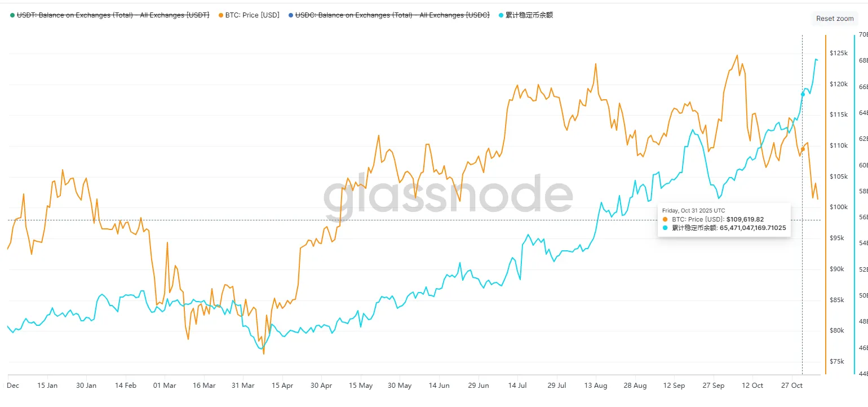Click the BTC price value $109,619.82 in tooltip
This screenshot has height=407, width=868.
[x=745, y=219]
